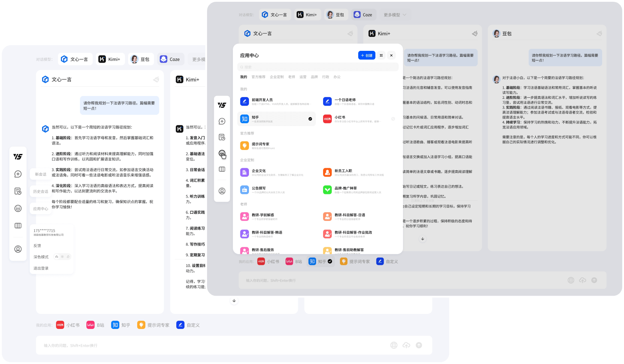
Task: Click the scroll-down arrow in the front window Kimi+ panel
Action: (x=423, y=239)
